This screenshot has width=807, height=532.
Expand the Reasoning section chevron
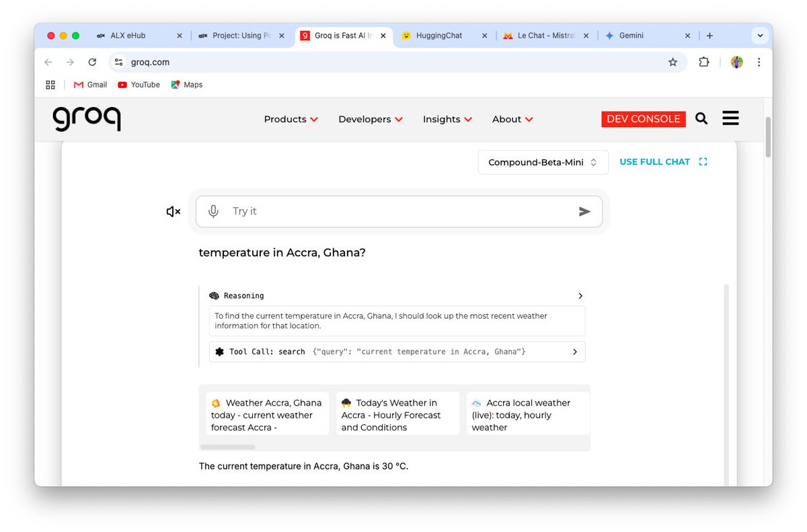point(580,296)
